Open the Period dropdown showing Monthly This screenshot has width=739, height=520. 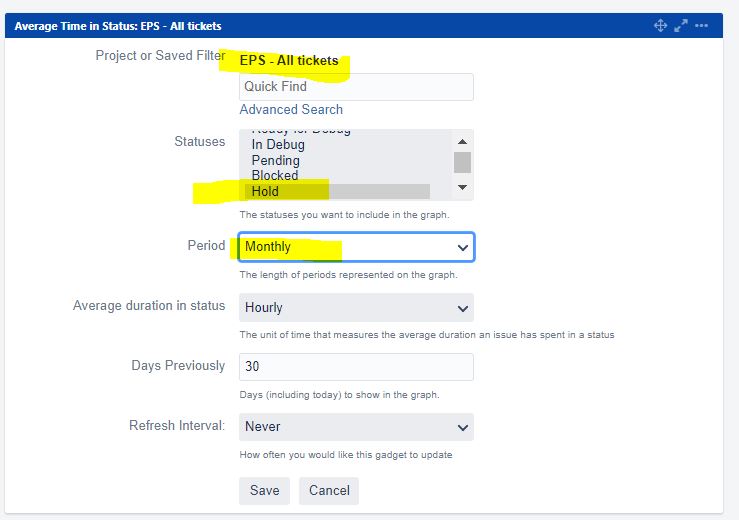[356, 247]
